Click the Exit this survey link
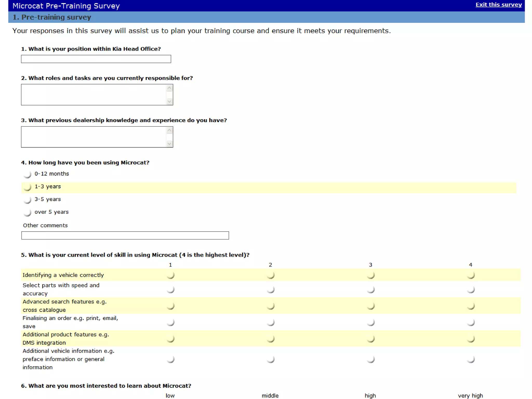This screenshot has height=399, width=532. pyautogui.click(x=498, y=5)
